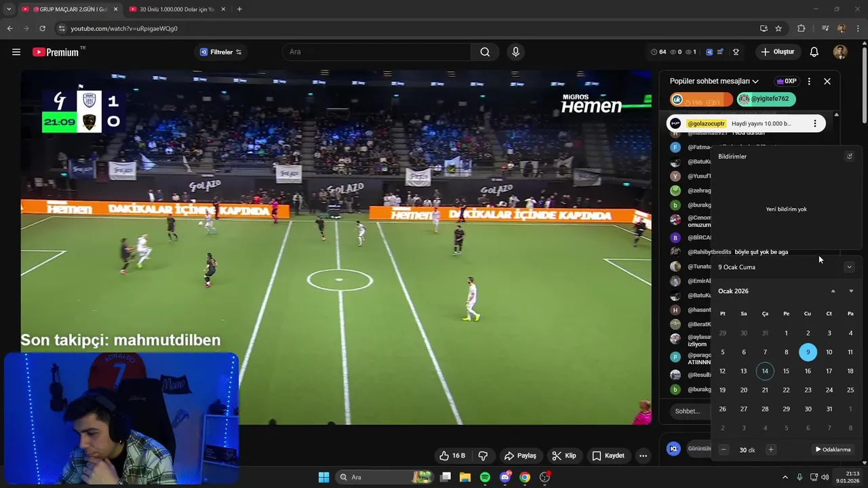Show hidden system tray icons
The image size is (868, 488).
point(785,477)
